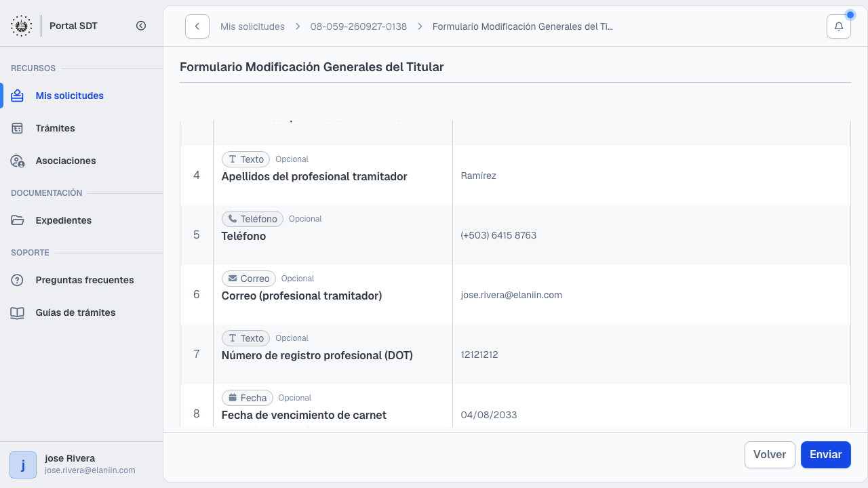
Task: Click the row number 6 cell
Action: click(x=197, y=295)
